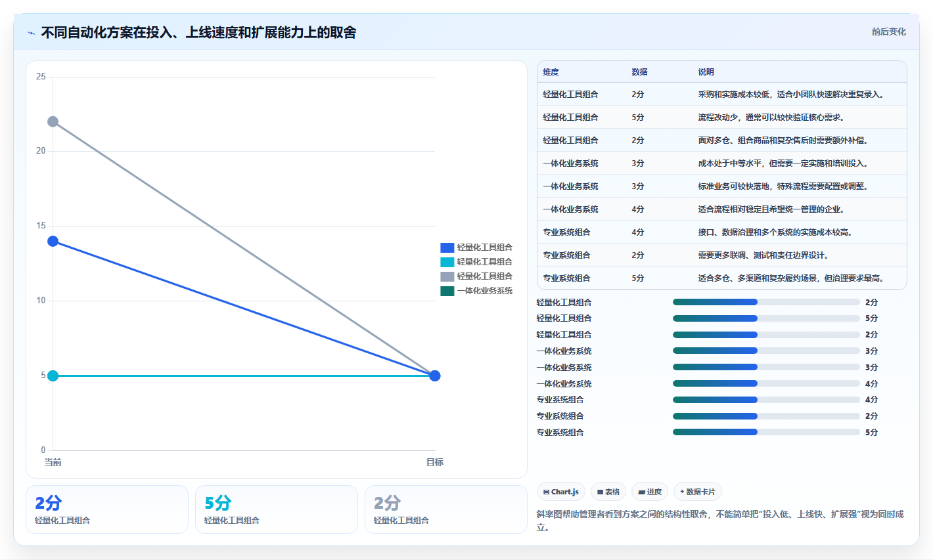Toggle the green 一体化业务系统 legend entry
This screenshot has width=933, height=560.
[x=476, y=291]
